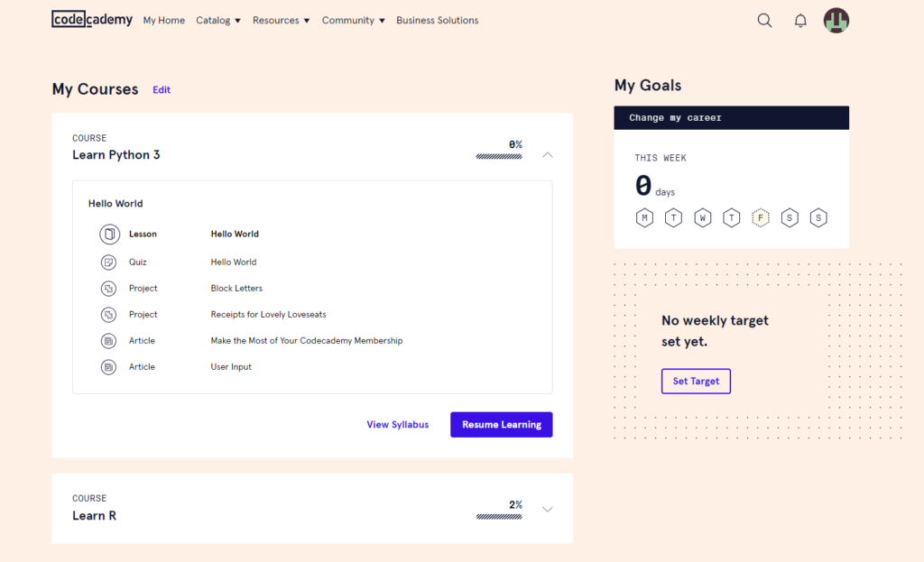Open the search magnifier icon
This screenshot has height=562, width=924.
[764, 21]
